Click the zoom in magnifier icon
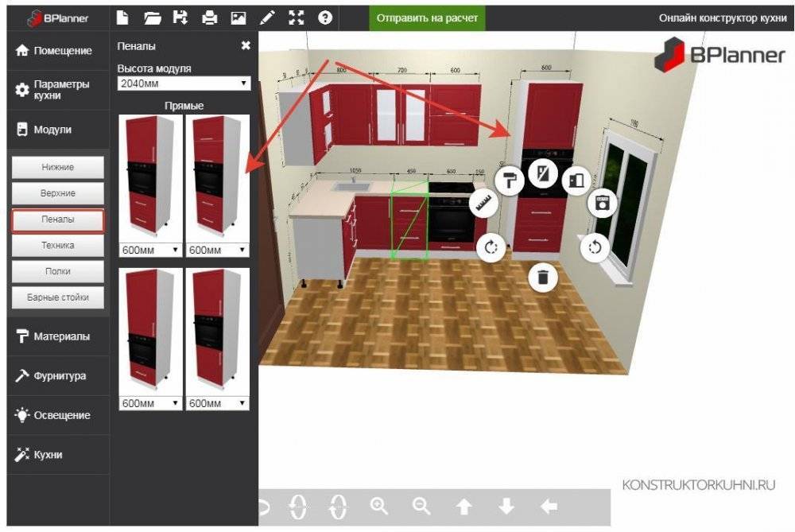This screenshot has height=532, width=795. 379,506
